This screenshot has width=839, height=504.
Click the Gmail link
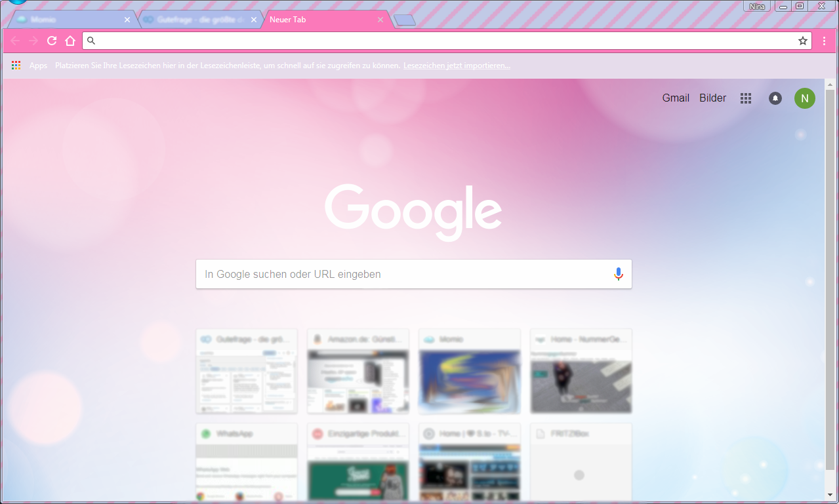[675, 98]
